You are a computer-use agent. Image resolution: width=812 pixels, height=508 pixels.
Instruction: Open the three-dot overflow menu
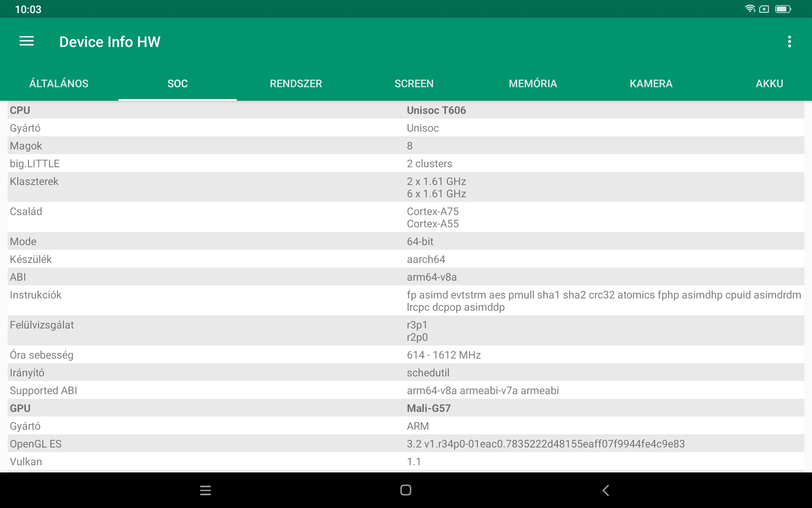point(789,41)
